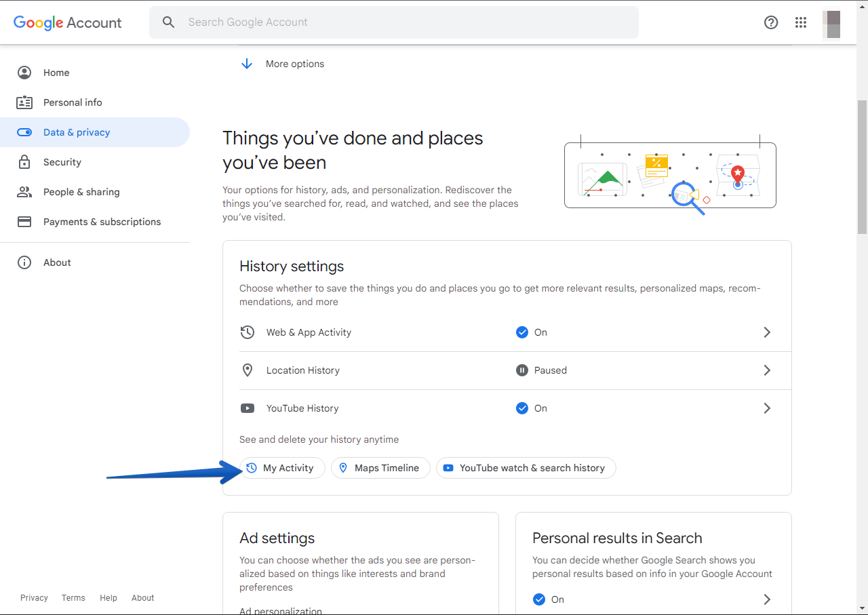
Task: Toggle Web & App Activity On status
Action: 532,332
